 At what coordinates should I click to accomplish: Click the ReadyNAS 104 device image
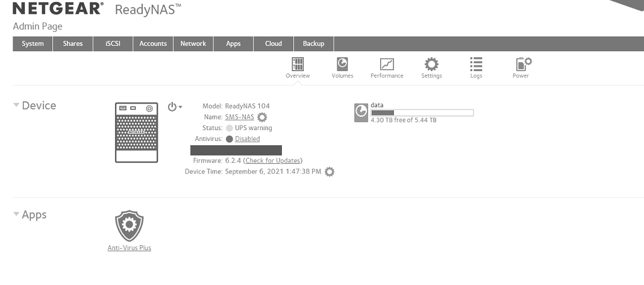pyautogui.click(x=136, y=132)
